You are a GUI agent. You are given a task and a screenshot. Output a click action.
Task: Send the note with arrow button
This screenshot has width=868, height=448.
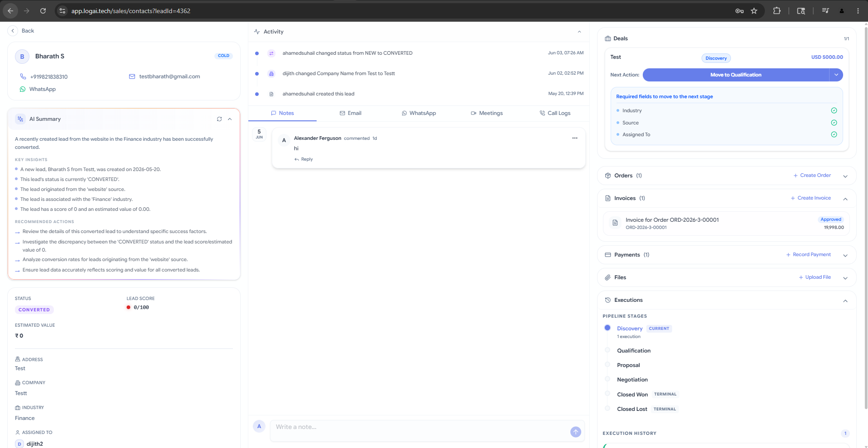pyautogui.click(x=576, y=432)
